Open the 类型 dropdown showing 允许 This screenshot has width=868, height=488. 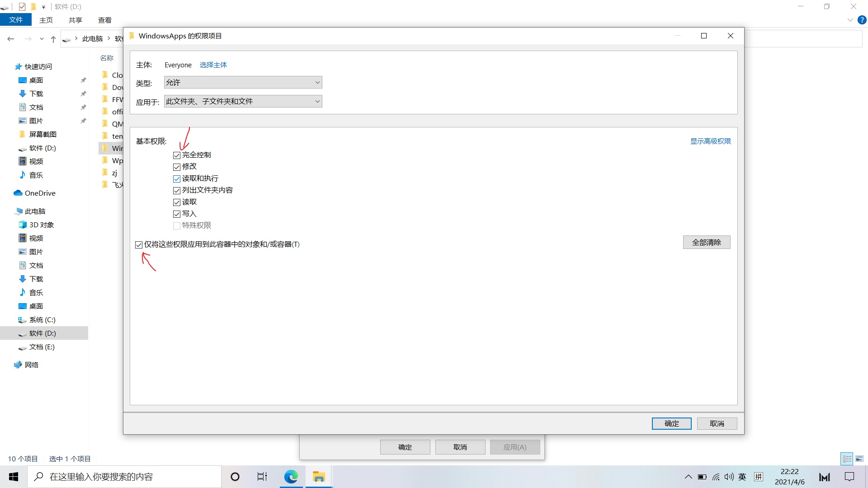click(x=243, y=82)
